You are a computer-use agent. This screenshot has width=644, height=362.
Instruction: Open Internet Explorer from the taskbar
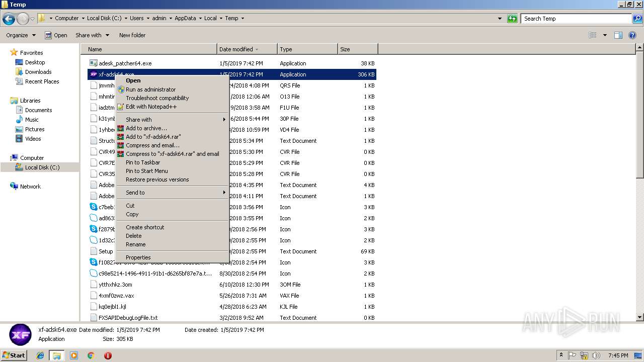click(40, 355)
